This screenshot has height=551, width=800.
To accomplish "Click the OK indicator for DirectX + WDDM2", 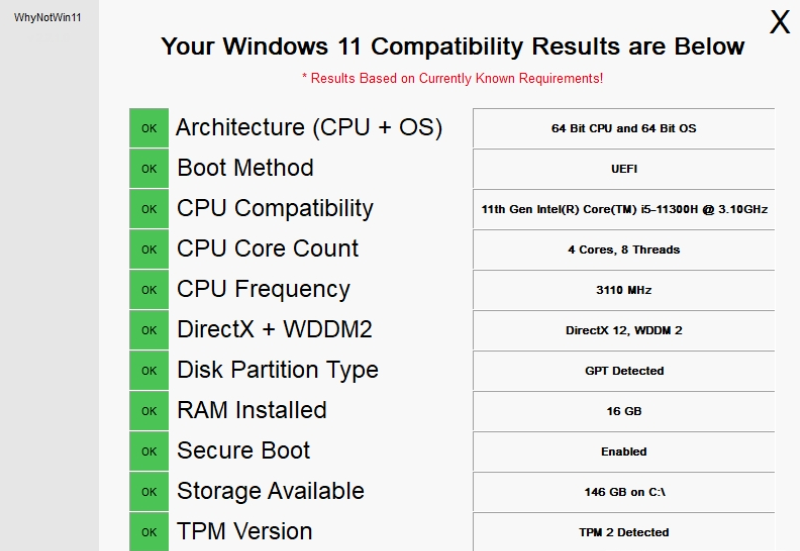I will pos(149,330).
